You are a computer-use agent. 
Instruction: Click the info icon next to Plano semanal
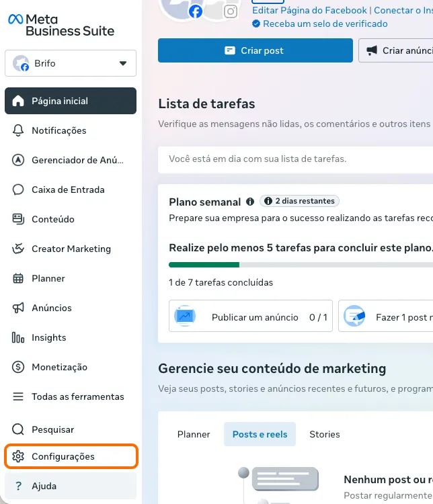click(250, 202)
